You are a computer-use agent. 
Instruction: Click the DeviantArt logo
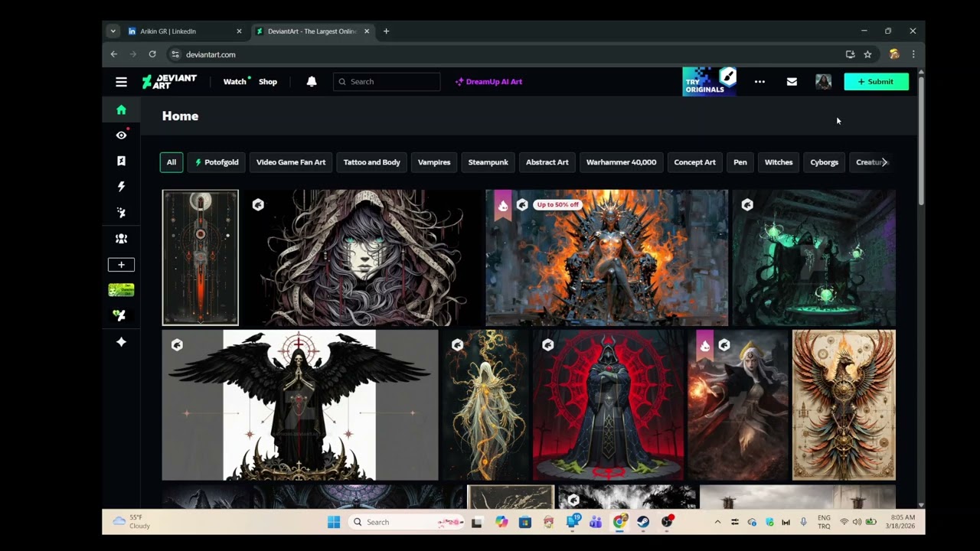tap(169, 82)
